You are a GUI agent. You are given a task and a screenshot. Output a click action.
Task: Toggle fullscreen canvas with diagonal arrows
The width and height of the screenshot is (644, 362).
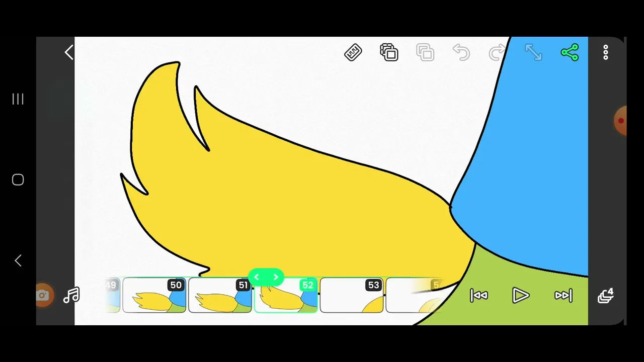(x=533, y=53)
